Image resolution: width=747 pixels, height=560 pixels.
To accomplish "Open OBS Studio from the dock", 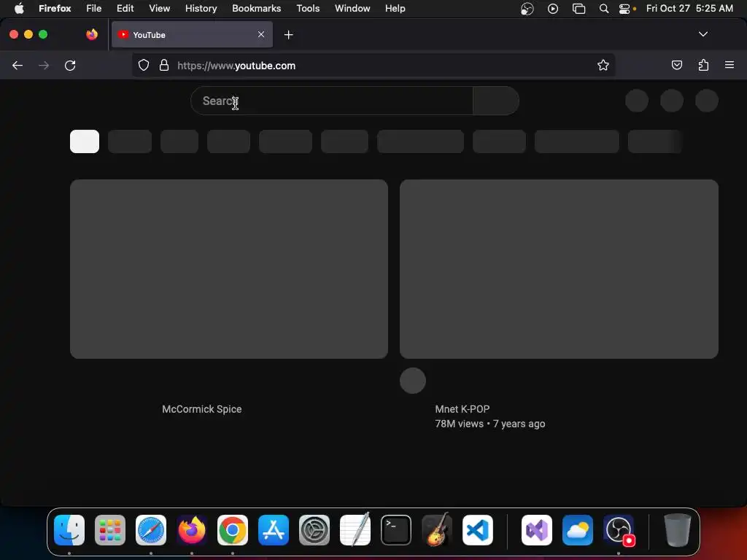I will (x=619, y=530).
